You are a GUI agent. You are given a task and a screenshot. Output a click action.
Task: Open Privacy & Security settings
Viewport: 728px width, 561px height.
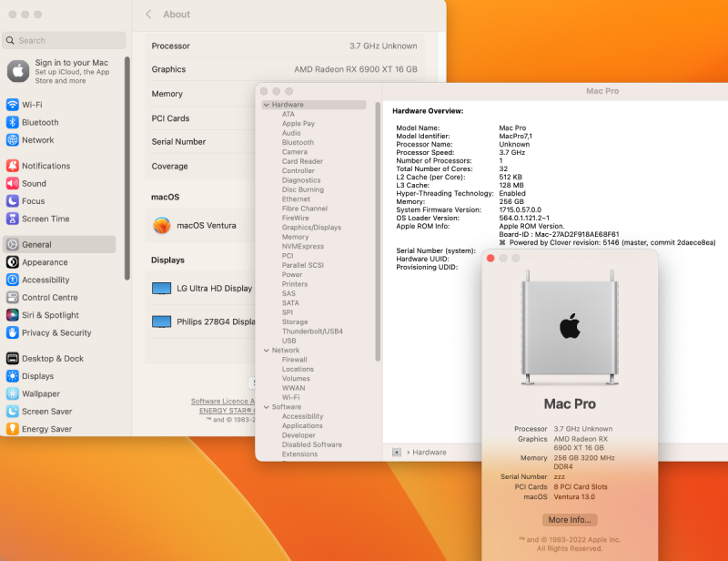(56, 333)
